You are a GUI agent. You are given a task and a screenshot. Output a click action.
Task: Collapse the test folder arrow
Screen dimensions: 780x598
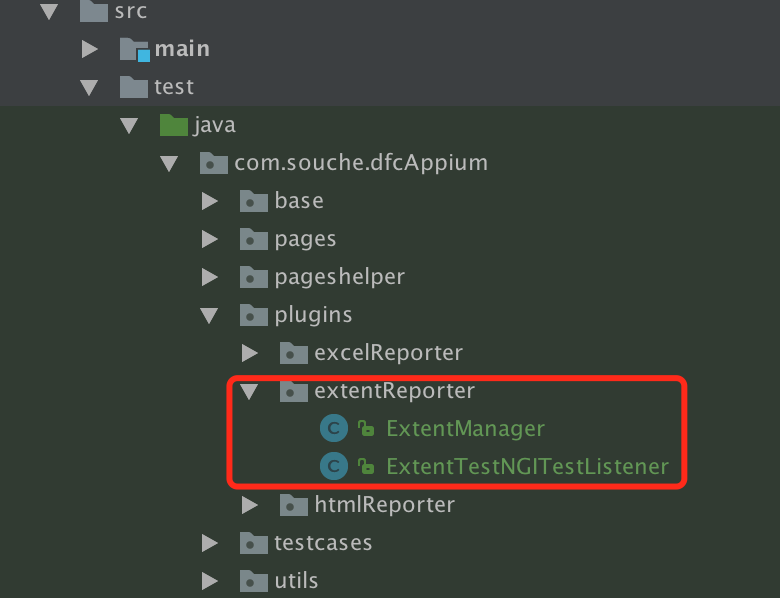point(89,88)
